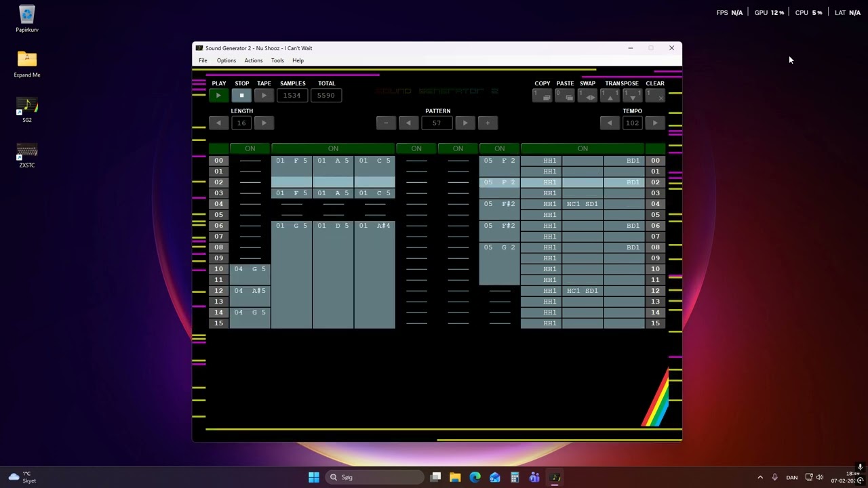This screenshot has width=868, height=488.
Task: Go to the next pattern
Action: (x=465, y=123)
